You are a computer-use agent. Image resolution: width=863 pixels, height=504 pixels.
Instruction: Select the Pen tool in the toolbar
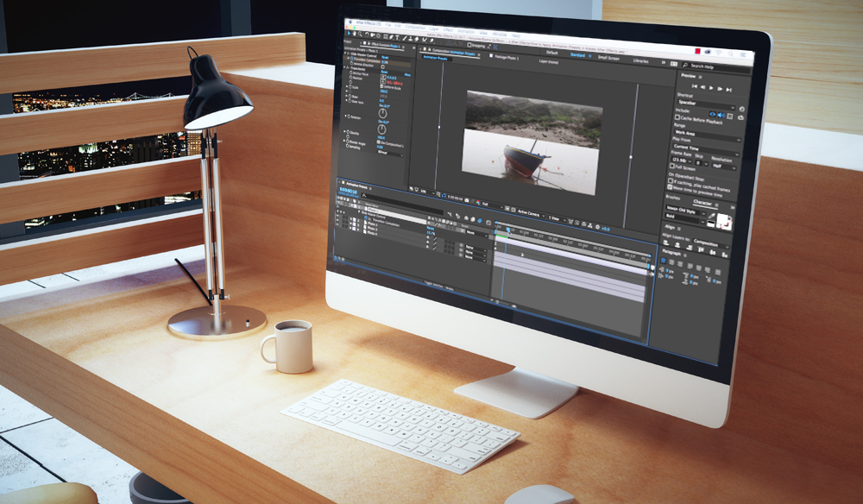pyautogui.click(x=390, y=38)
